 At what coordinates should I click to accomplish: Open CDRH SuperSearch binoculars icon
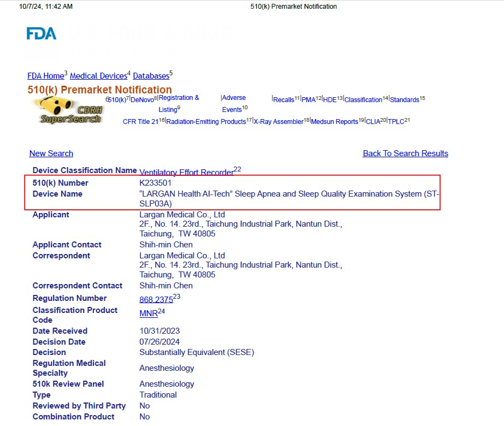[68, 110]
